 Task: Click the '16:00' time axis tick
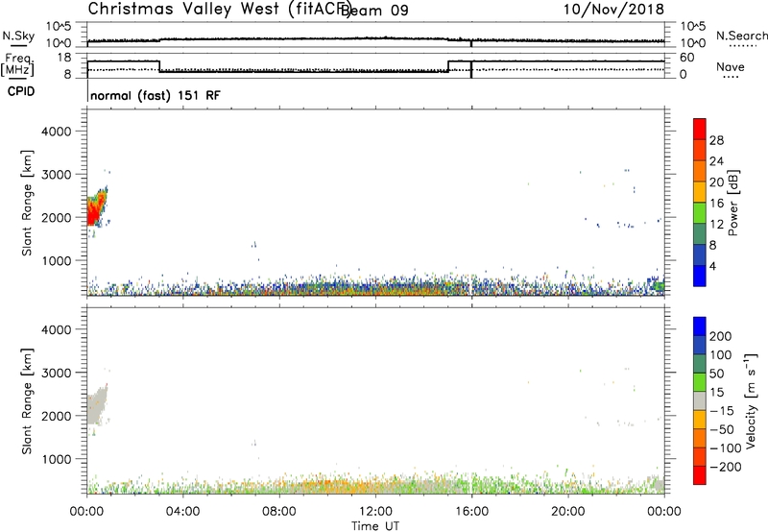pyautogui.click(x=471, y=512)
